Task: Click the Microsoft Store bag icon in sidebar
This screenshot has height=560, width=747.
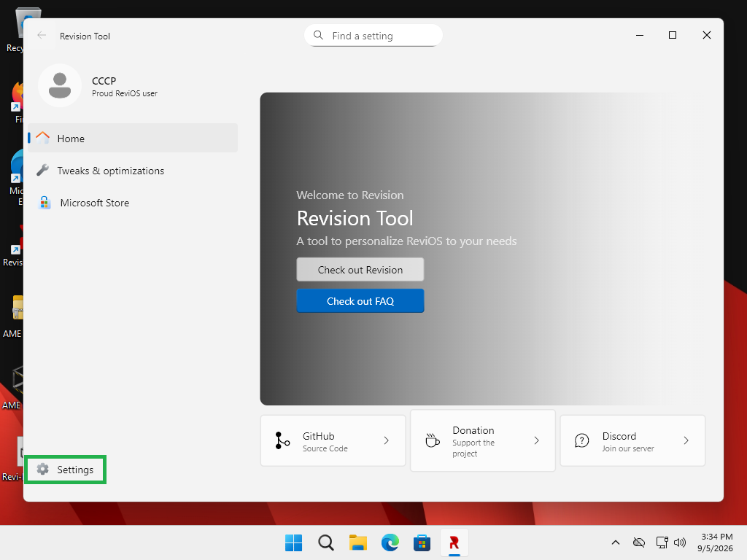Action: pos(44,203)
